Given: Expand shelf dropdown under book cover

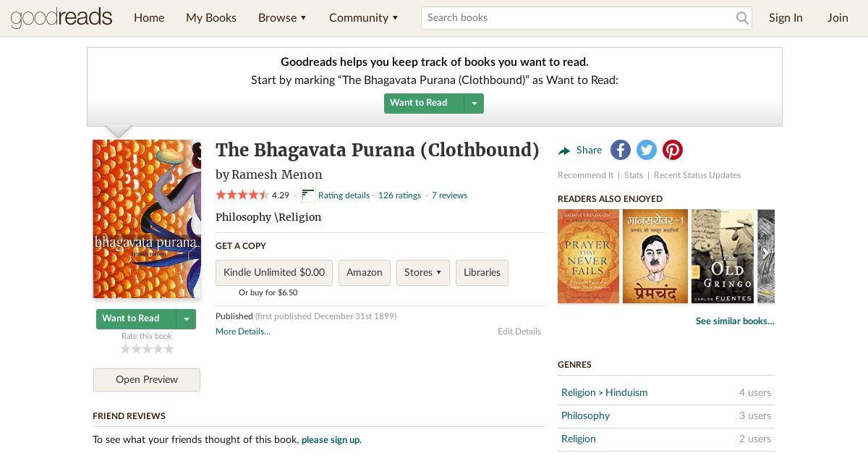Looking at the screenshot, I should point(187,318).
